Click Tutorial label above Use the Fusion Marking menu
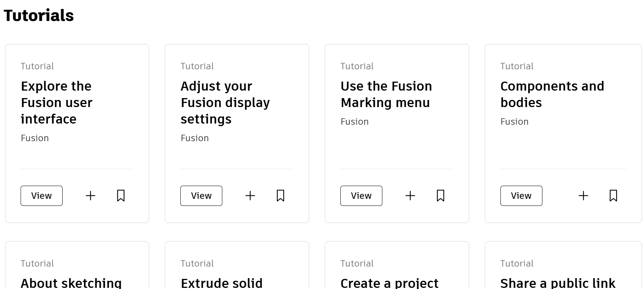This screenshot has height=289, width=644. click(x=357, y=66)
